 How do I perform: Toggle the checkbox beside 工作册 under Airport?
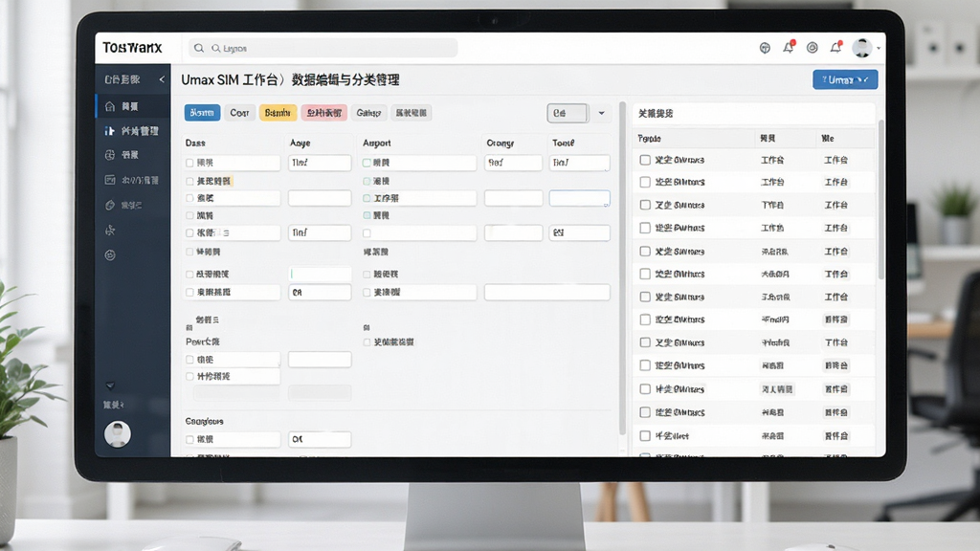[x=367, y=198]
